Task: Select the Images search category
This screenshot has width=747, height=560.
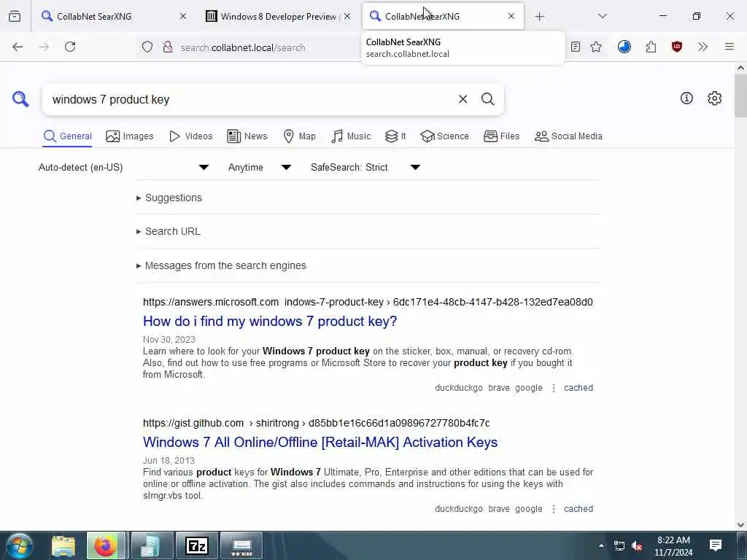Action: click(130, 136)
